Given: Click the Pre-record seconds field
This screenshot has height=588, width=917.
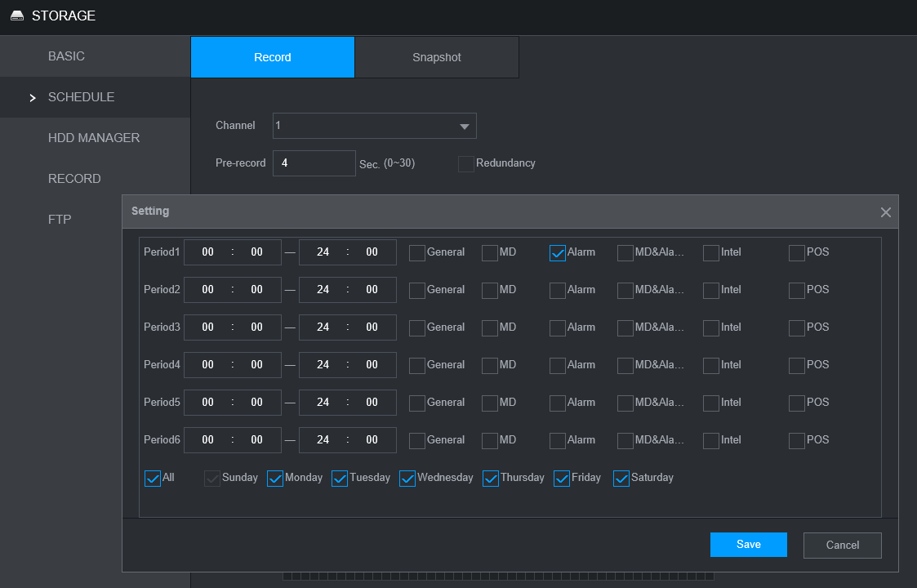Looking at the screenshot, I should point(314,163).
